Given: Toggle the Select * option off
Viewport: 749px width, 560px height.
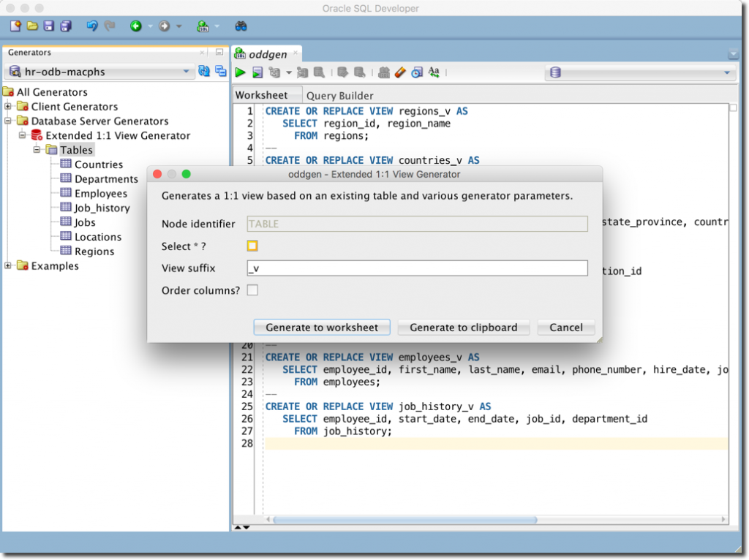Looking at the screenshot, I should pos(252,246).
